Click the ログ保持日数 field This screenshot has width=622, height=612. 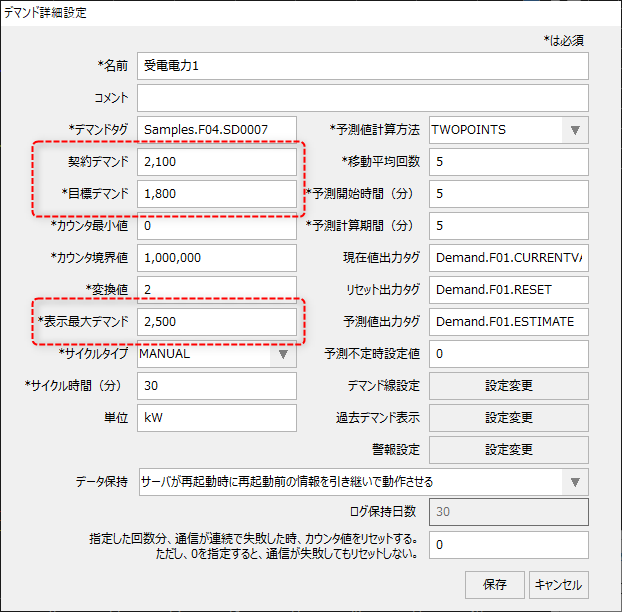[509, 512]
